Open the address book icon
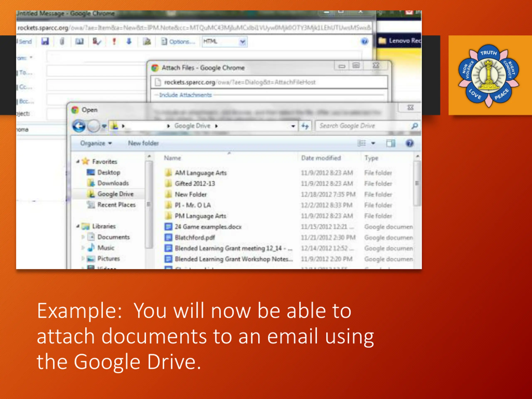The width and height of the screenshot is (532, 399). (x=79, y=41)
